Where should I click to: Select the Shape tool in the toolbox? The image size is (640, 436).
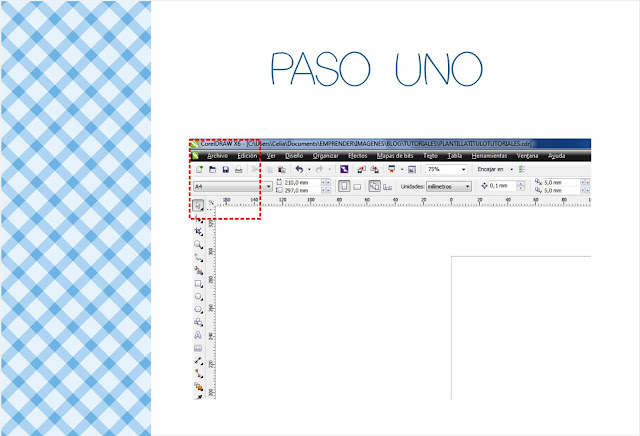pos(198,218)
